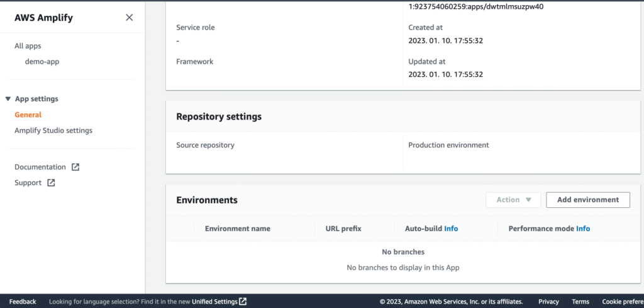The image size is (644, 308).
Task: Click the app ARN text ending dwtmlmsuzpw40
Action: 476,6
